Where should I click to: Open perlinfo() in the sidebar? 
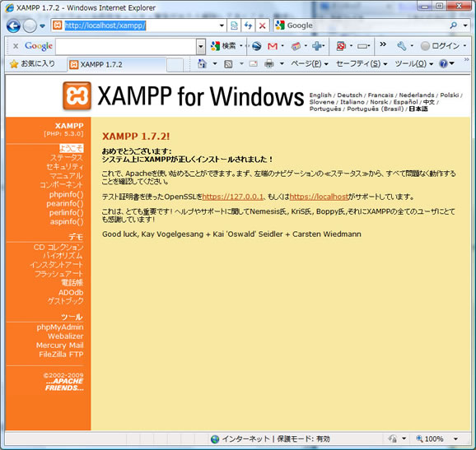66,212
